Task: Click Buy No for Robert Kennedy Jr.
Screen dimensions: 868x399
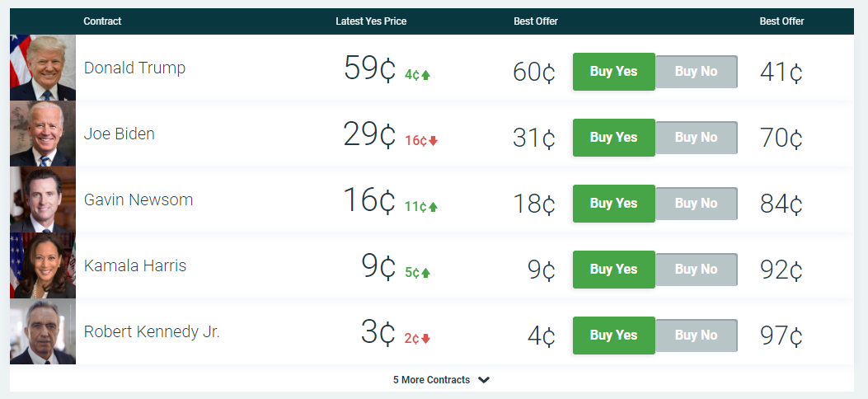Action: pos(697,335)
